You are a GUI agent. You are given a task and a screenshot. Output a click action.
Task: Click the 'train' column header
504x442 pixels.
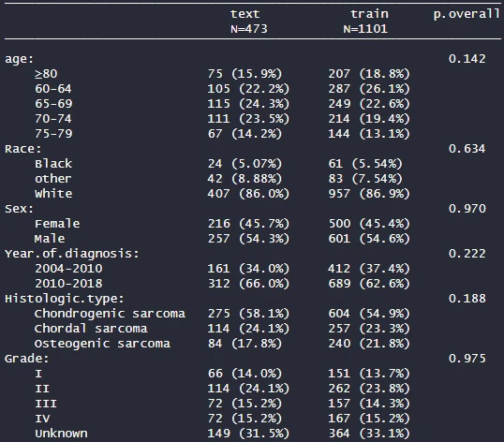point(369,14)
